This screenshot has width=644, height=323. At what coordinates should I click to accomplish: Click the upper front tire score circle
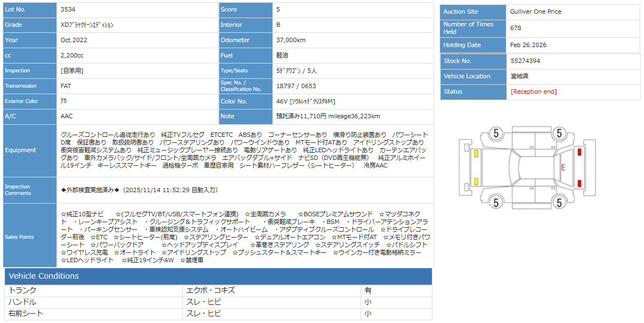coord(496,133)
